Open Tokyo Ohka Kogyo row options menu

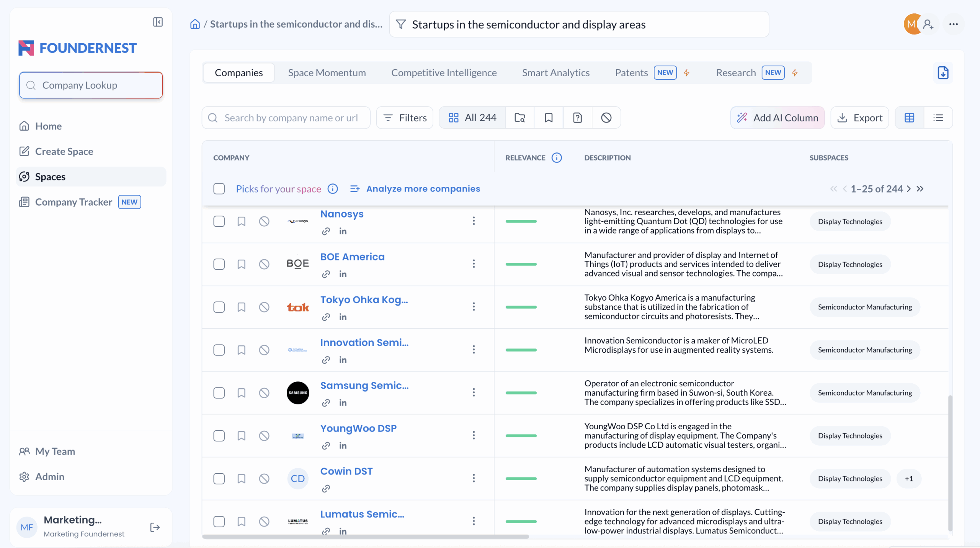(474, 306)
